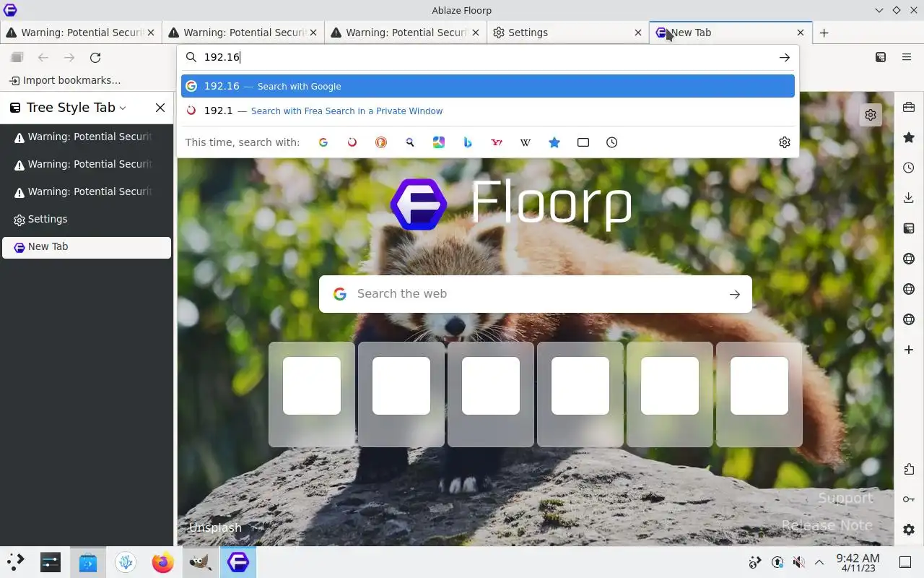This screenshot has height=578, width=924.
Task: Search with Google one-off icon
Action: pos(323,142)
